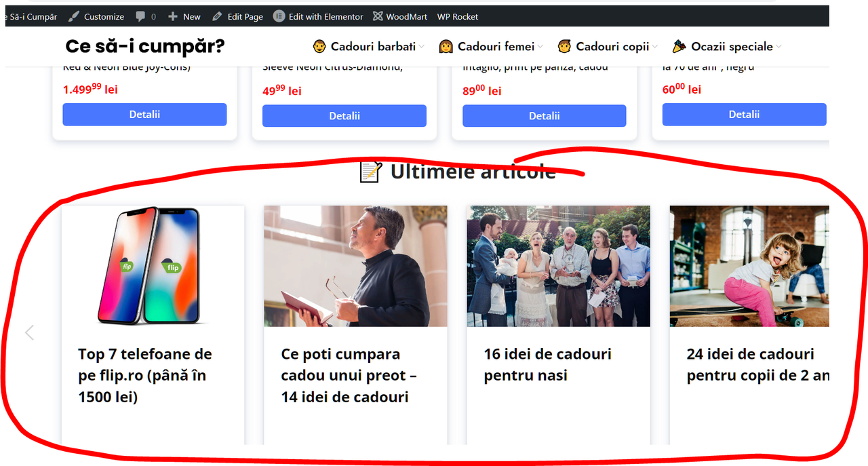Click the Edit Page pencil icon
The height and width of the screenshot is (466, 868).
tap(217, 16)
